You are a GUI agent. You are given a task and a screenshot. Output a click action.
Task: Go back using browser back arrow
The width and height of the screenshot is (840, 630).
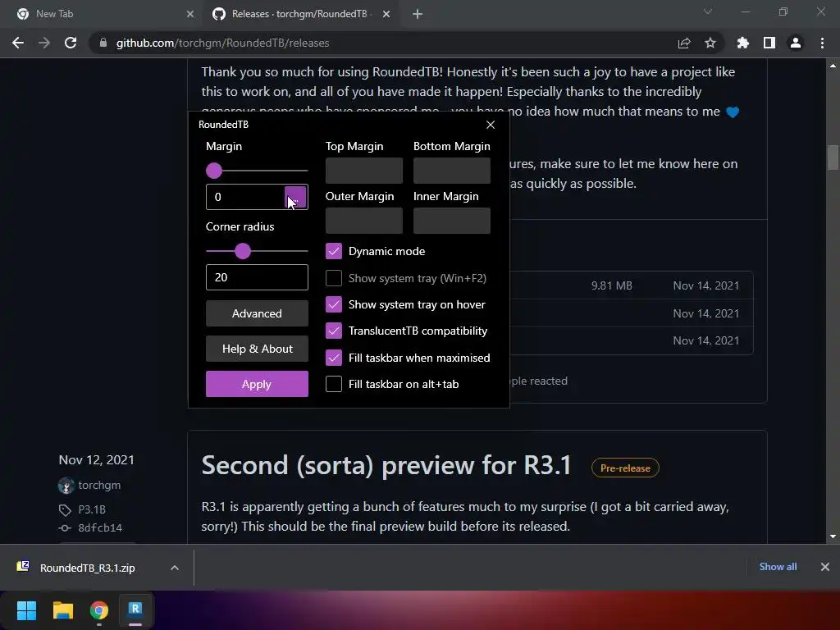pyautogui.click(x=18, y=43)
